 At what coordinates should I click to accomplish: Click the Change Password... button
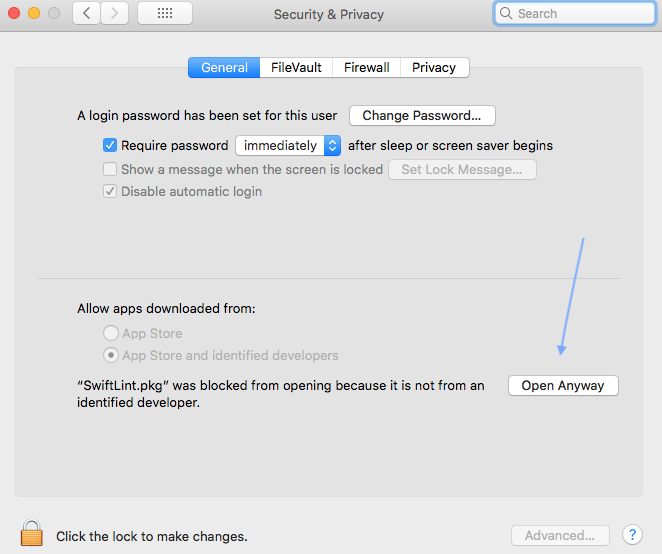pos(422,115)
